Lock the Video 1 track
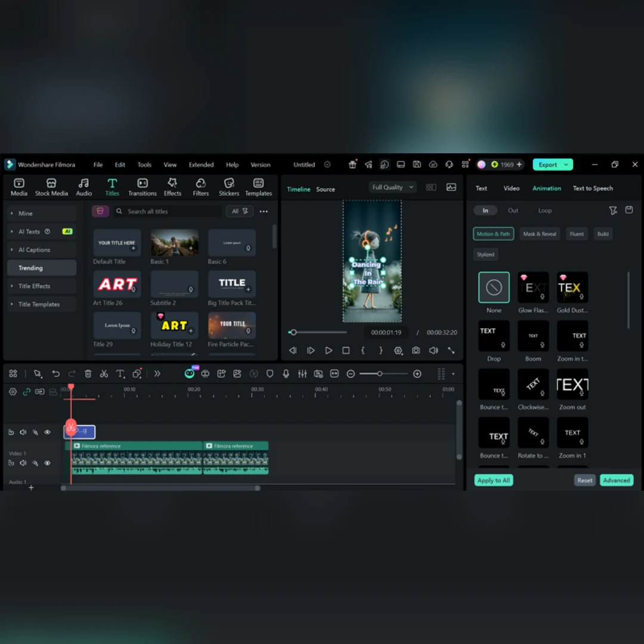This screenshot has width=644, height=644. coord(11,463)
